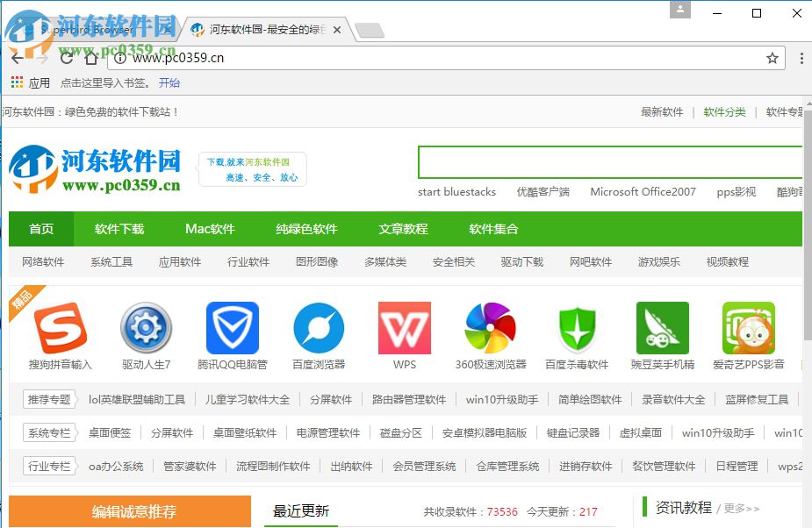
Task: Open the 网络软件 category
Action: [43, 262]
